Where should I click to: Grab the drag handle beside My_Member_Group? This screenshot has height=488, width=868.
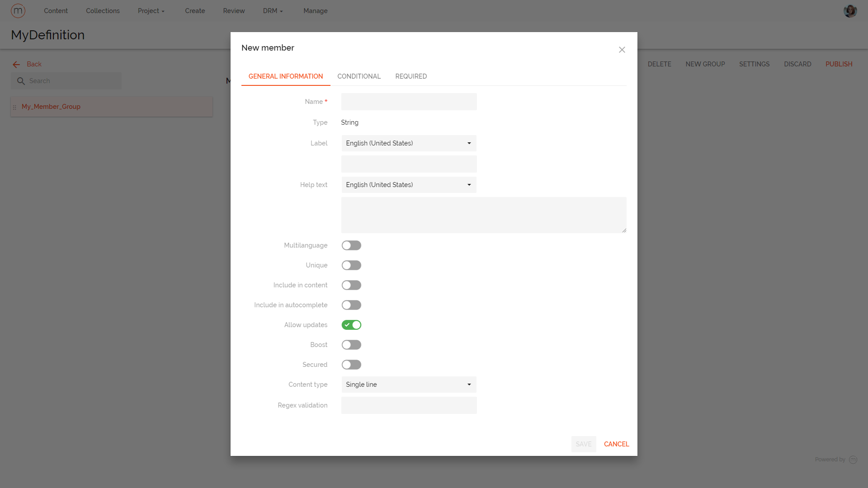pos(15,107)
